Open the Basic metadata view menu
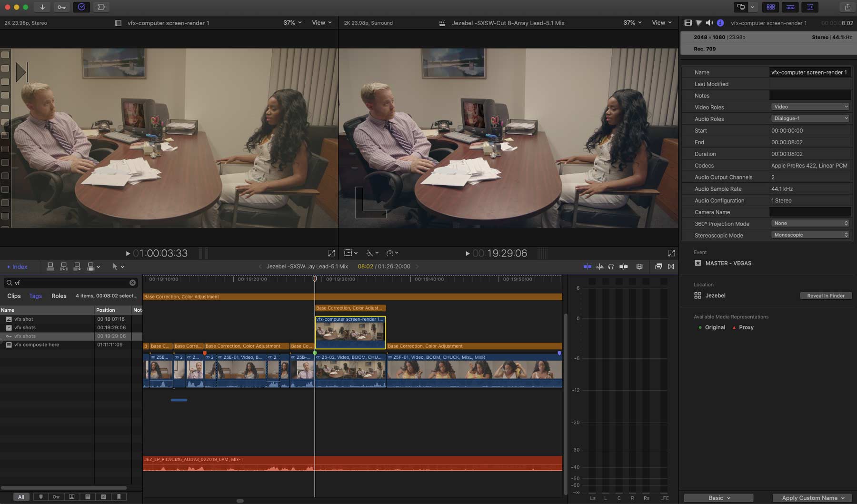The width and height of the screenshot is (857, 504). (718, 498)
